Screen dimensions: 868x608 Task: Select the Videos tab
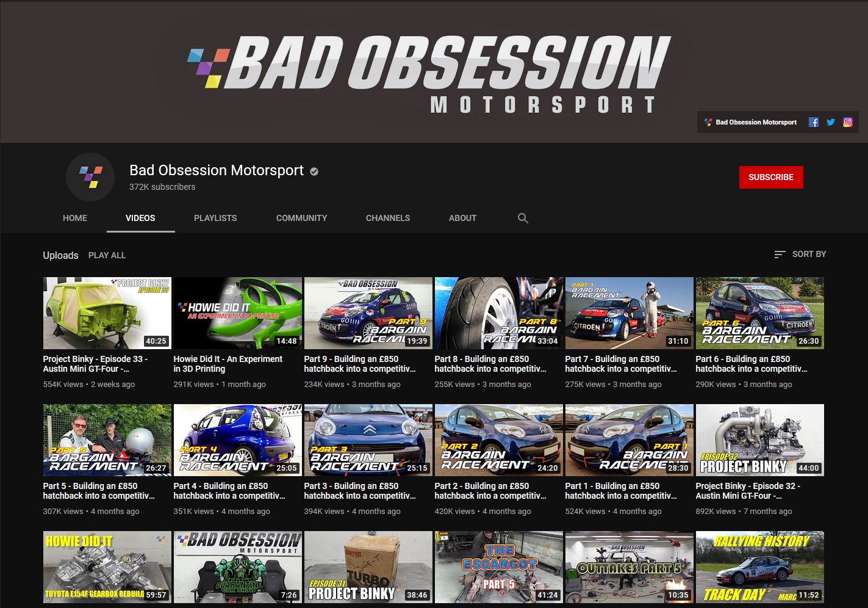click(x=140, y=218)
